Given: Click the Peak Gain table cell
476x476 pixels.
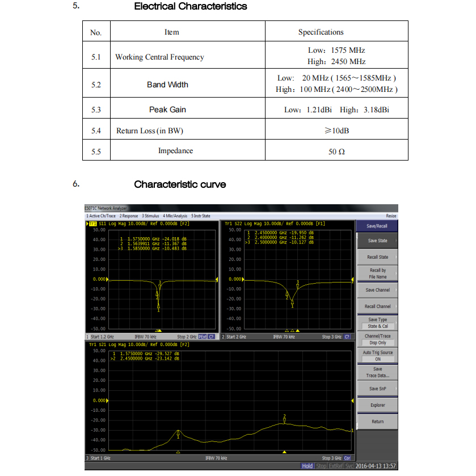Looking at the screenshot, I should coord(188,108).
